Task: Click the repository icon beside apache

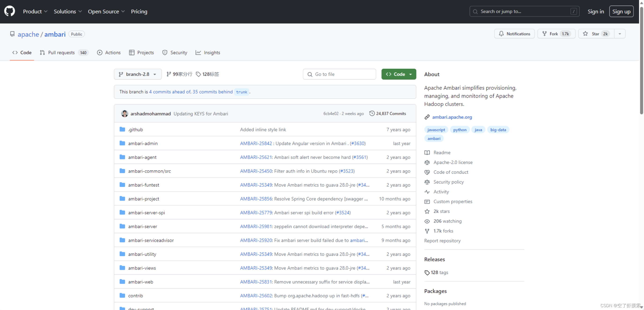Action: (x=12, y=34)
